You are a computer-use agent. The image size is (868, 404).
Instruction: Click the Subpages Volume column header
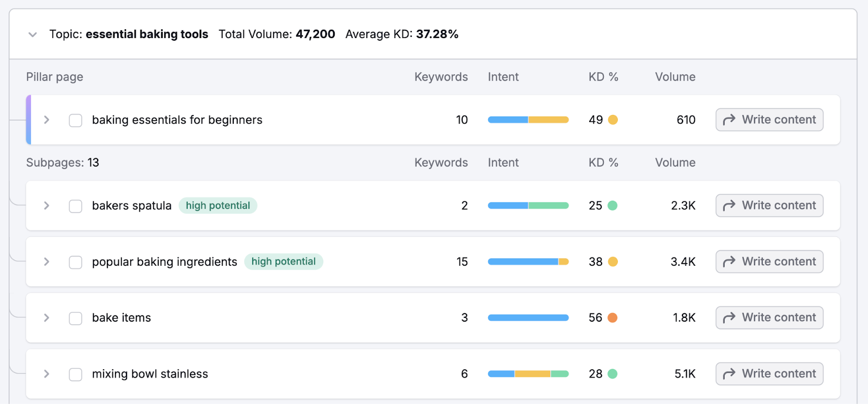click(675, 163)
